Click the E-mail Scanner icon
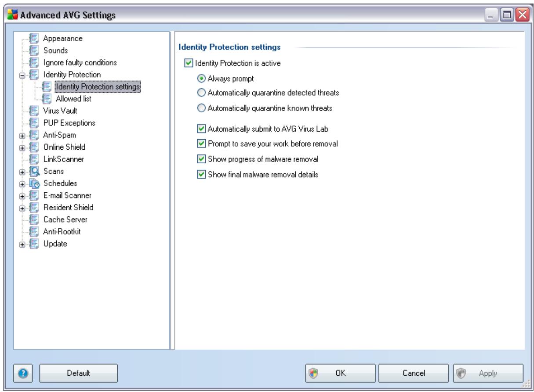This screenshot has height=392, width=534. (33, 195)
